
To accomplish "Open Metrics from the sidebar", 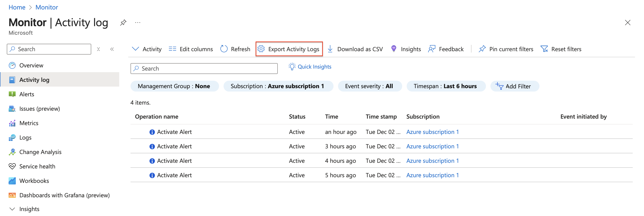I will pyautogui.click(x=28, y=123).
